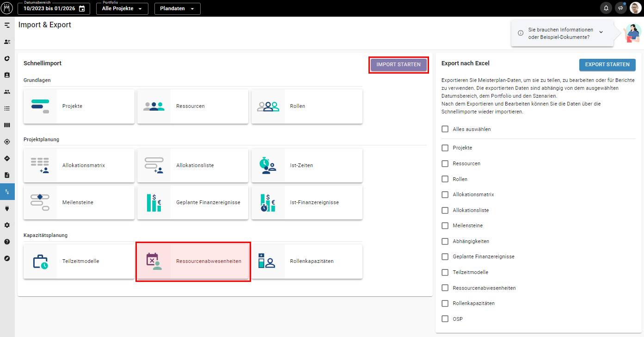This screenshot has width=644, height=337.
Task: Check the Allokationsmatrix export checkbox
Action: pyautogui.click(x=445, y=194)
